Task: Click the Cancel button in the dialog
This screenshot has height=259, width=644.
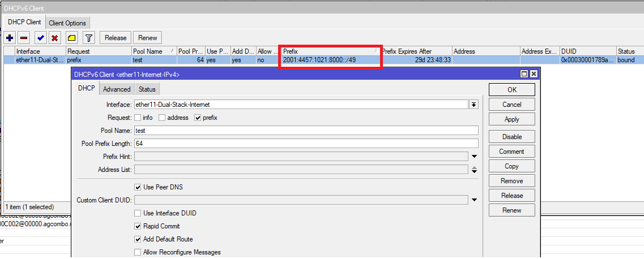Action: coord(512,105)
